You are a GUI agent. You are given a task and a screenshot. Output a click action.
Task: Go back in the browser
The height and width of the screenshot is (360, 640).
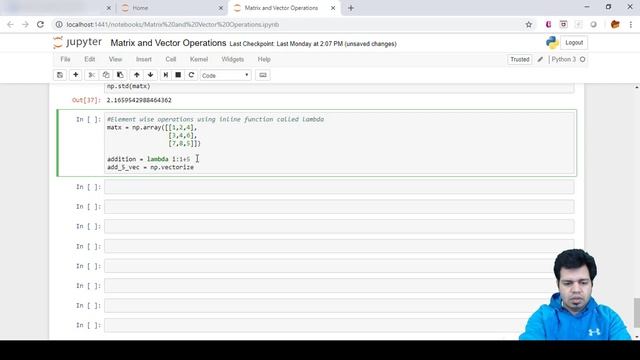point(10,24)
